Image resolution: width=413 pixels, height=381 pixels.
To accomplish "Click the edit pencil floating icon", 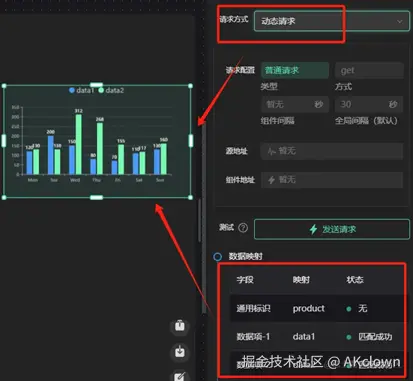I will point(180,376).
